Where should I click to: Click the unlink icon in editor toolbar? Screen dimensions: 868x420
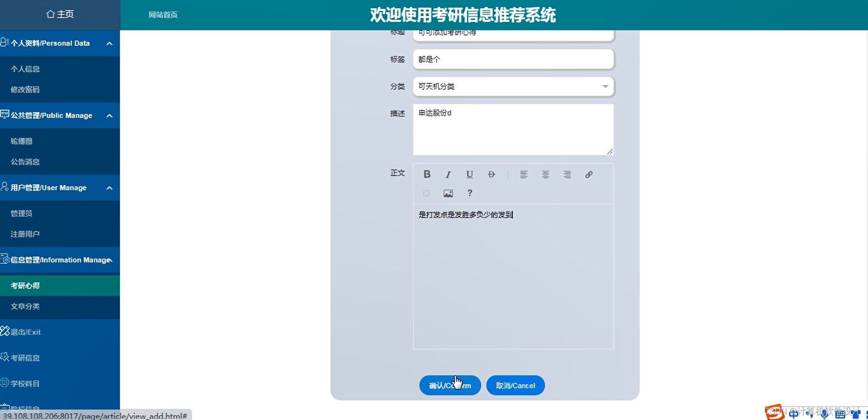426,193
